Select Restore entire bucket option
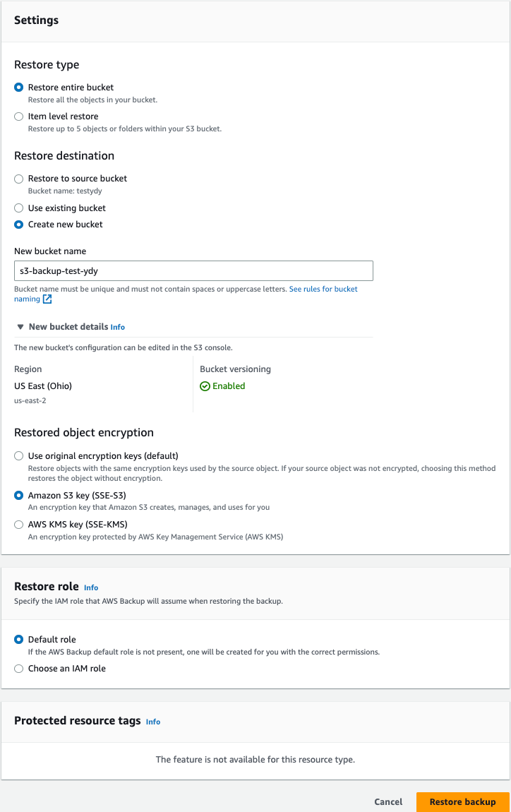 click(18, 87)
